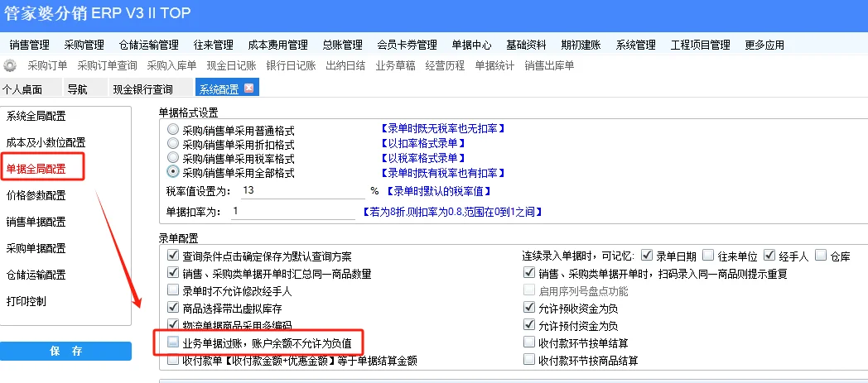
Task: Enable 收付款环节按单结算 checkbox
Action: point(528,342)
